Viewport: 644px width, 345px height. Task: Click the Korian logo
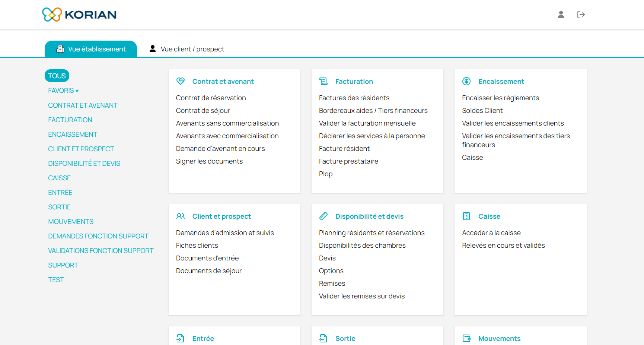(79, 15)
